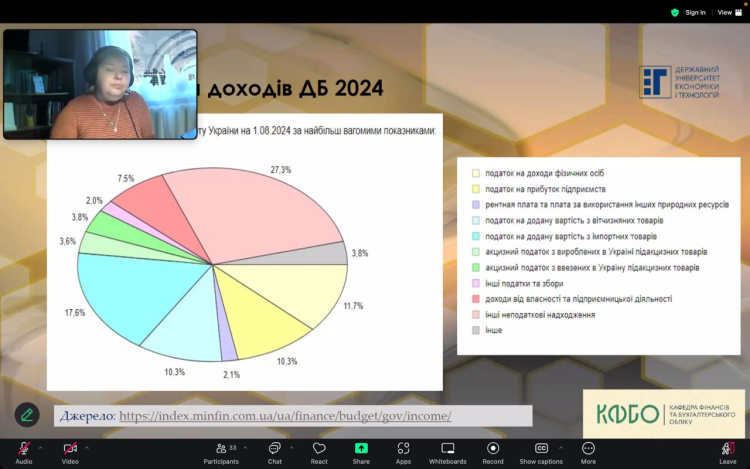Open the More options menu
Viewport: 750px width, 469px height.
click(588, 449)
